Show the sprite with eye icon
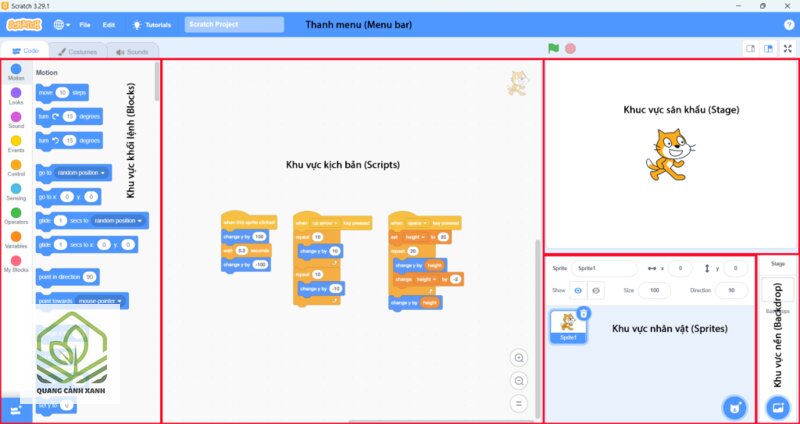The image size is (800, 424). coord(578,290)
